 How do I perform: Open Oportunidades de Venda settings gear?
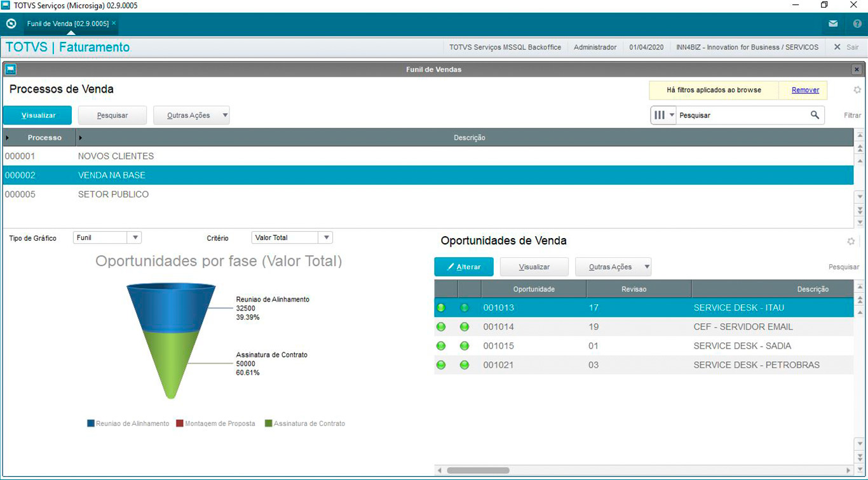pyautogui.click(x=851, y=241)
